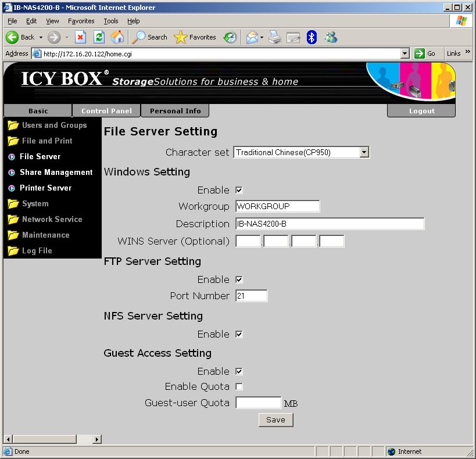Open the Printer Server link
Screen dimensions: 476x459
pyautogui.click(x=45, y=188)
